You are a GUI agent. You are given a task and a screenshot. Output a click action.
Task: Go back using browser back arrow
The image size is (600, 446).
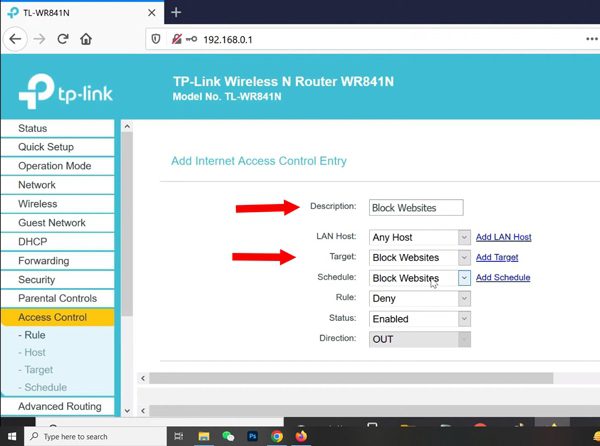coord(15,39)
